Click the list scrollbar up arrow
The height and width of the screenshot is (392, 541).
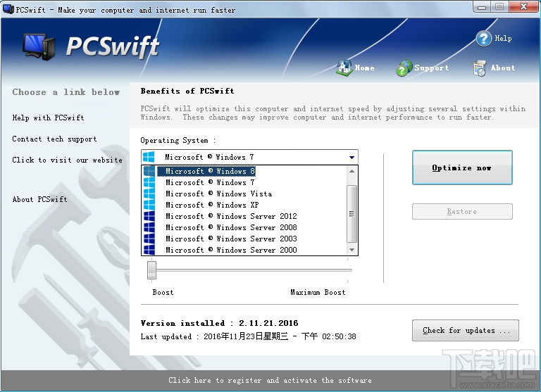pos(352,171)
